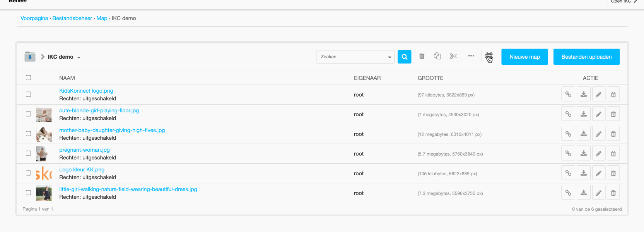The width and height of the screenshot is (644, 232).
Task: Click the toolbar trash icon to delete selection
Action: 422,56
